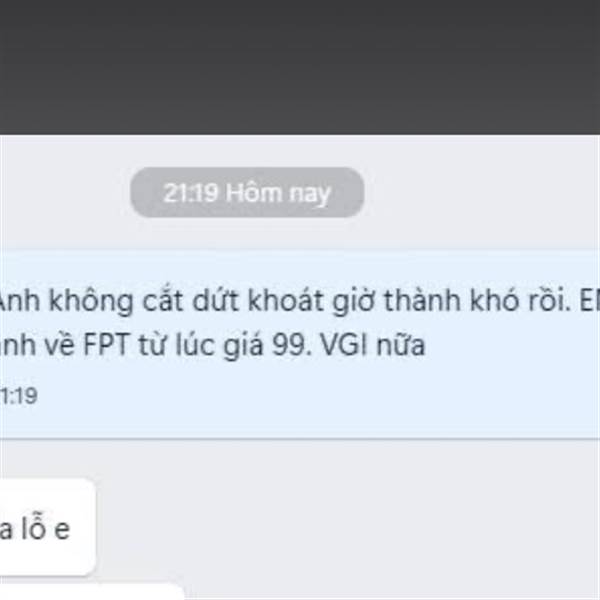Click "nữa" at the message end
600x600 pixels.
(x=401, y=345)
